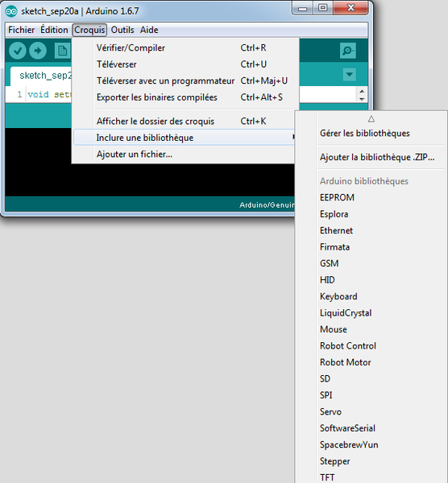Include the Robot Motor library
Image resolution: width=448 pixels, height=483 pixels.
coord(371,362)
